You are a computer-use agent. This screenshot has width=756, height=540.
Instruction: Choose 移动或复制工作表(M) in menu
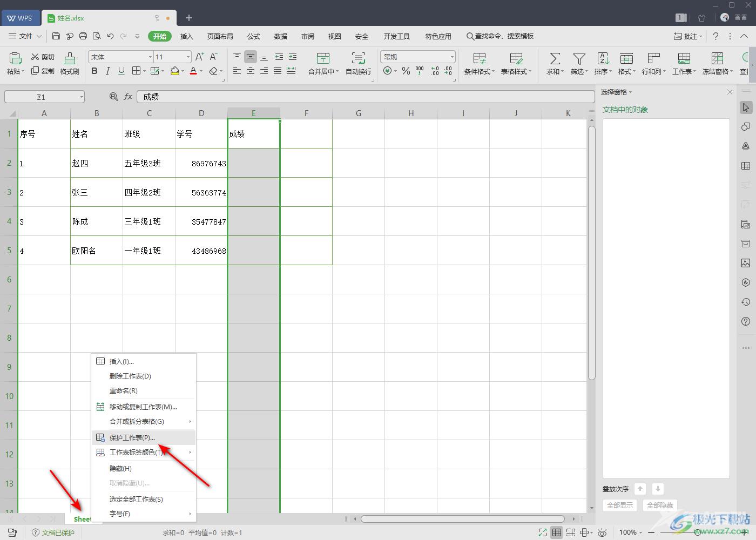click(x=144, y=407)
